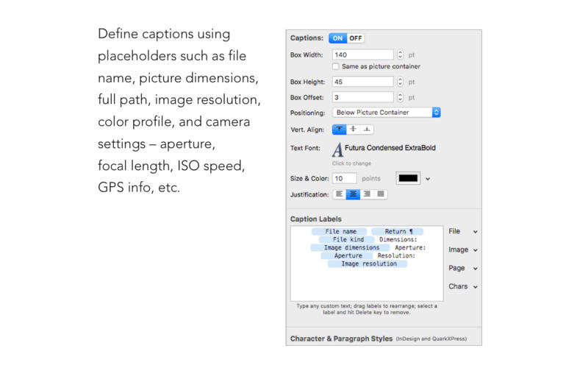Edit the Box Offset field

pos(362,97)
